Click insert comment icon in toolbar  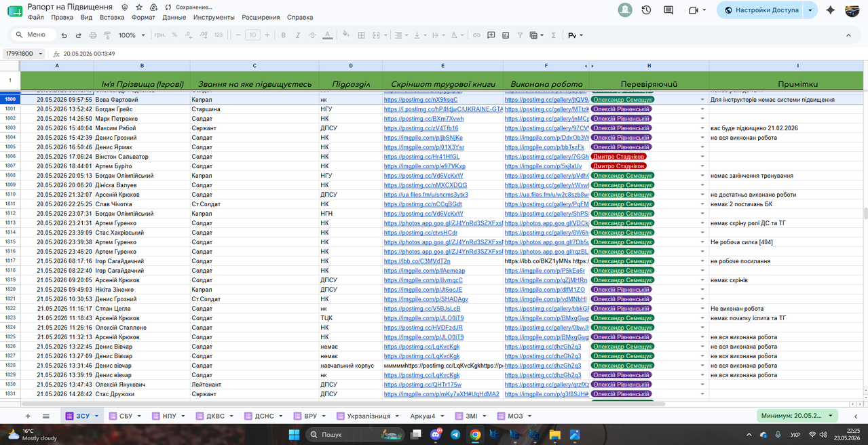click(x=491, y=35)
